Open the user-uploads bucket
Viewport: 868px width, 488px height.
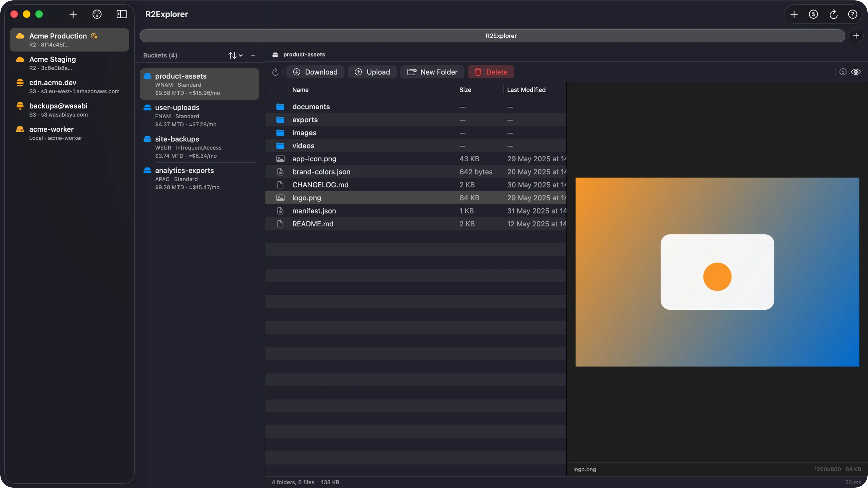pos(199,116)
